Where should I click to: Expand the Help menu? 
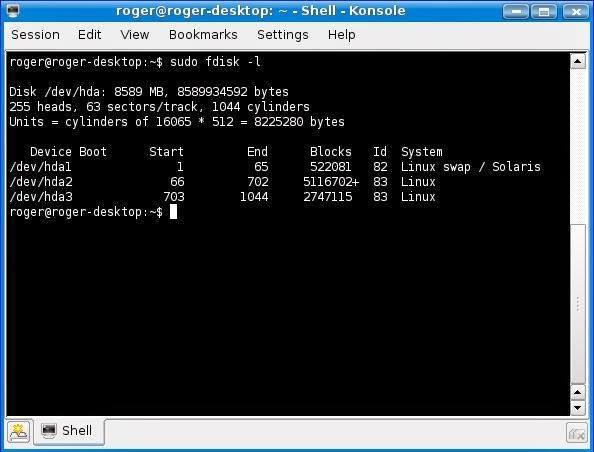pyautogui.click(x=341, y=35)
